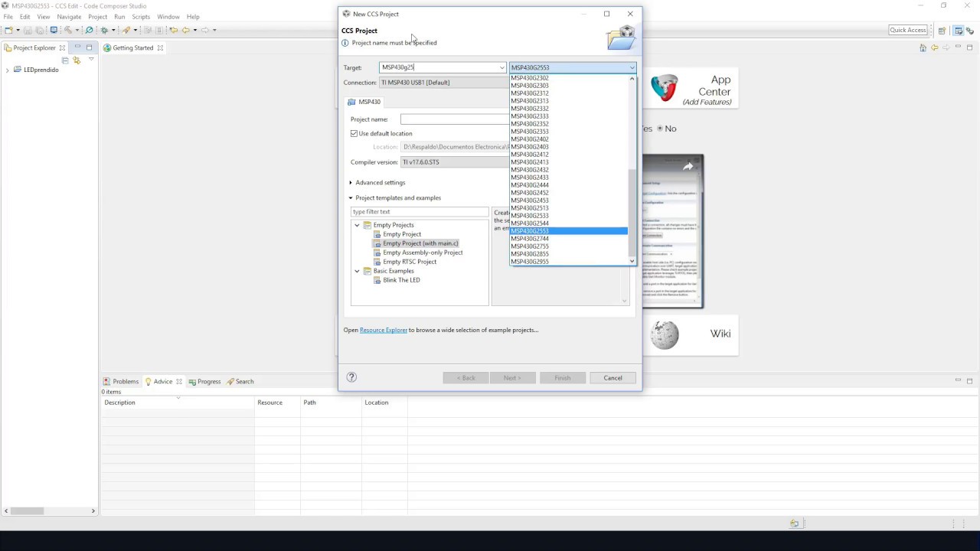Select MSP430G2955 in device list
The image size is (980, 551).
(568, 262)
